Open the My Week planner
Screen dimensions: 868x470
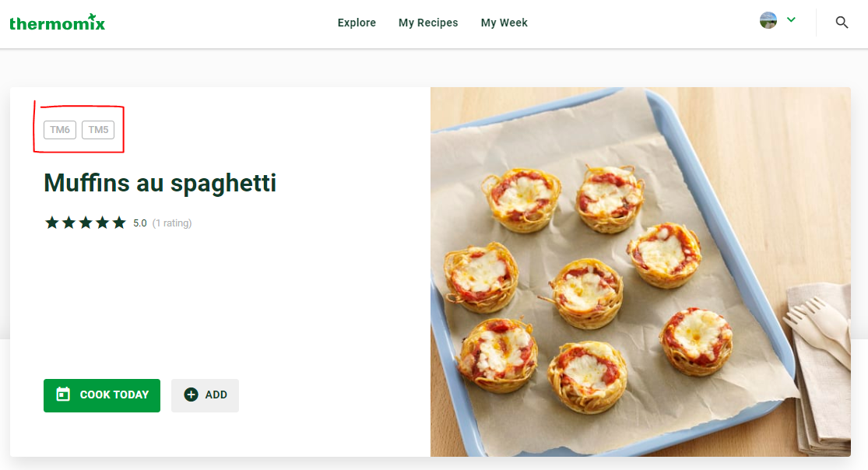(x=504, y=23)
